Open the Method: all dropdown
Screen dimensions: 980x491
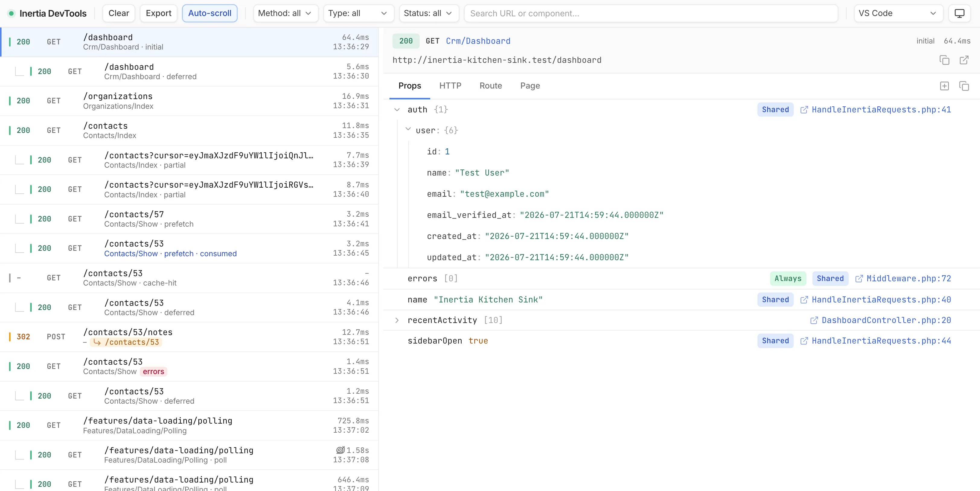[285, 13]
